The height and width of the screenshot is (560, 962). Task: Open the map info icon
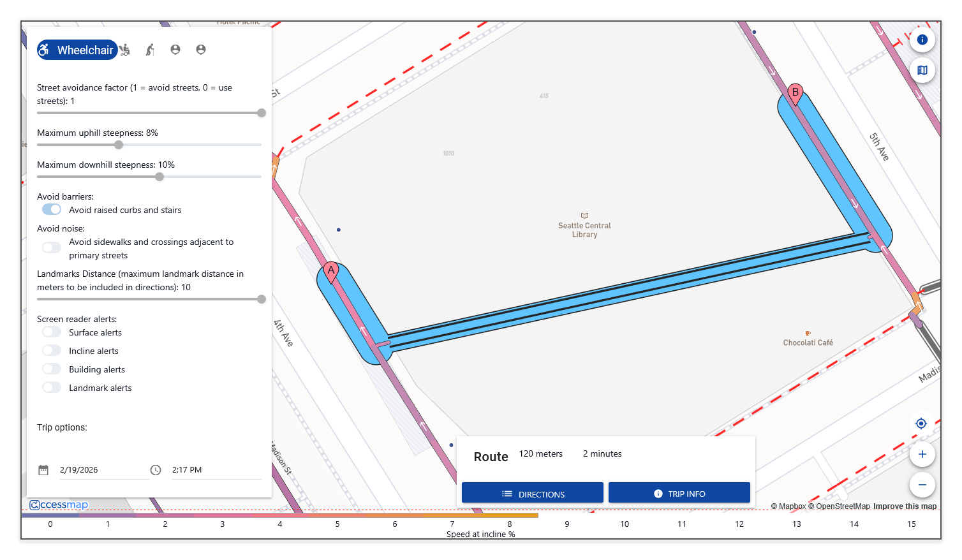click(922, 40)
